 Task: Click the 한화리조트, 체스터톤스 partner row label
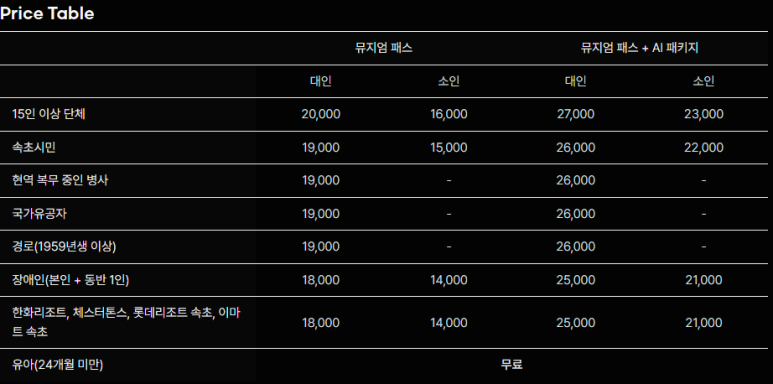126,322
